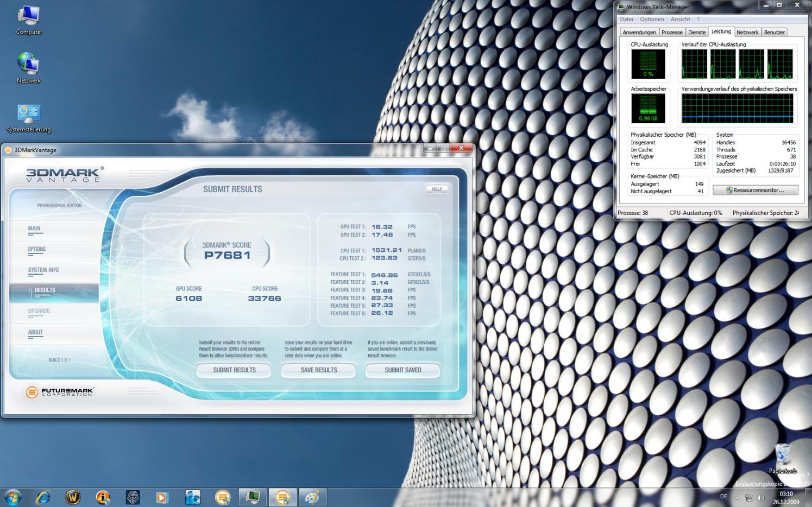Launch Internet Explorer from the taskbar
The height and width of the screenshot is (507, 812).
coord(42,497)
